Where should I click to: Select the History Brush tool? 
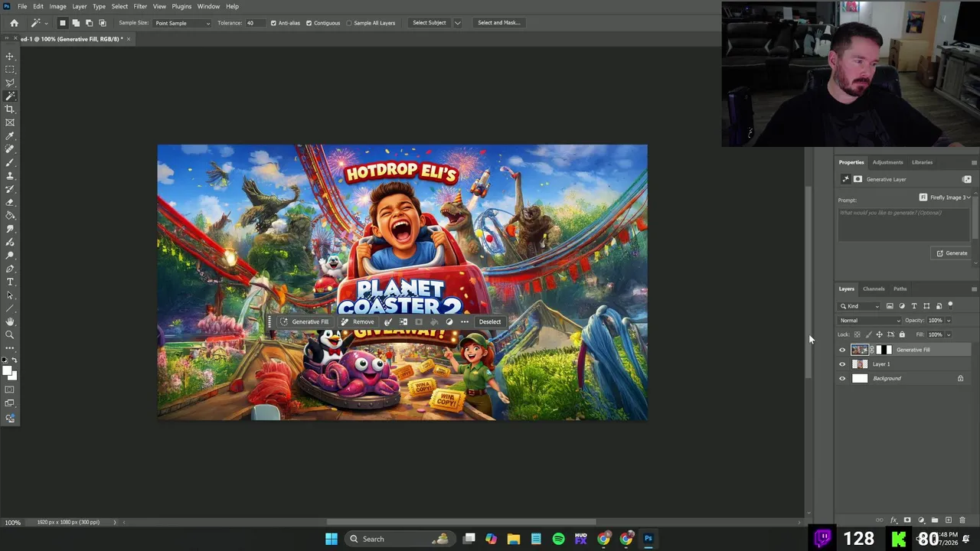(10, 189)
